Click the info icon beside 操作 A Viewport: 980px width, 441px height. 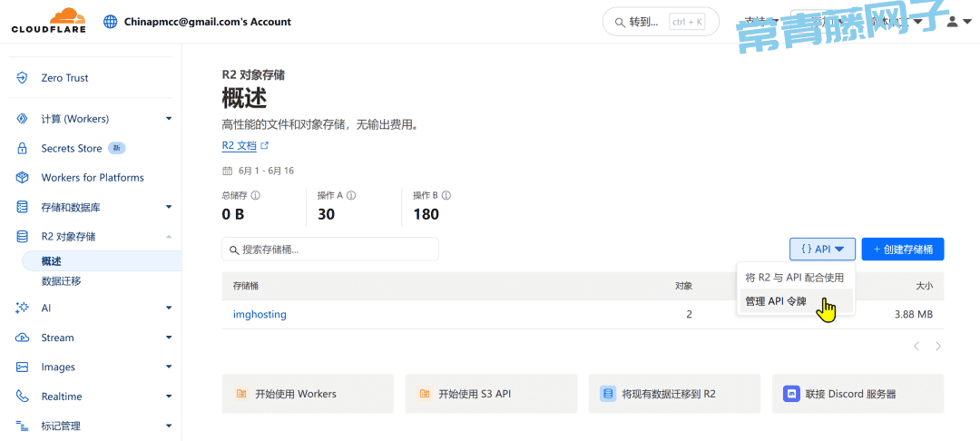pos(351,195)
